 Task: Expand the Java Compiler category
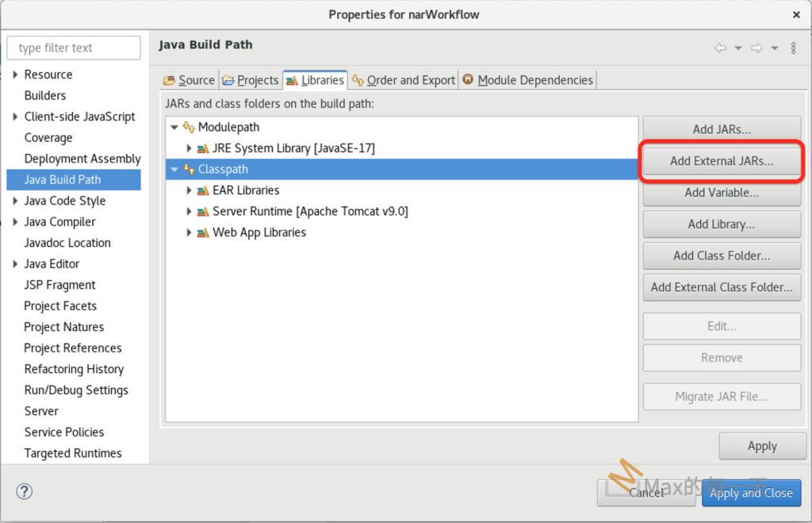click(x=16, y=222)
